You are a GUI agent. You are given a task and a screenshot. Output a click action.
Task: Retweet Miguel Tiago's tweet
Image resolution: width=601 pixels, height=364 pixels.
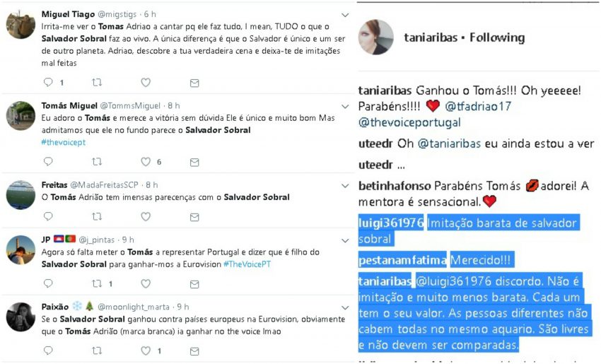[97, 82]
